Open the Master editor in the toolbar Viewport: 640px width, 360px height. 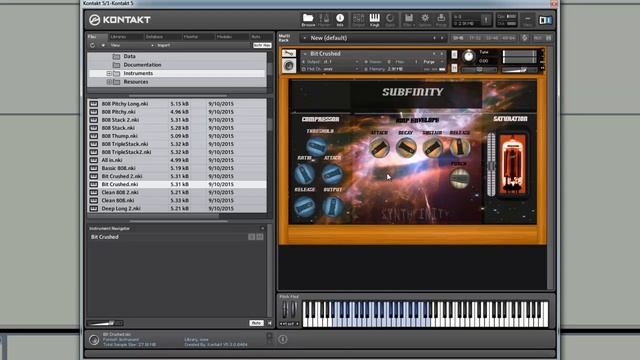point(324,19)
